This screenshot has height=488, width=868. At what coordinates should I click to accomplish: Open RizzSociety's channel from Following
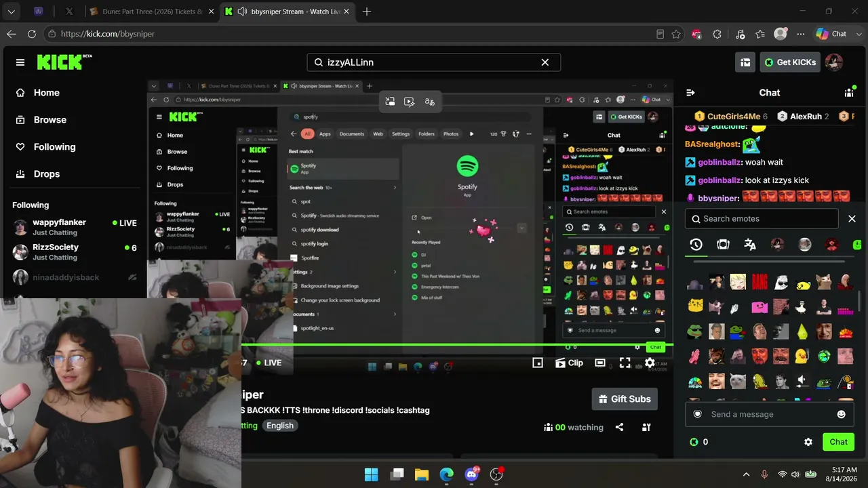point(75,251)
